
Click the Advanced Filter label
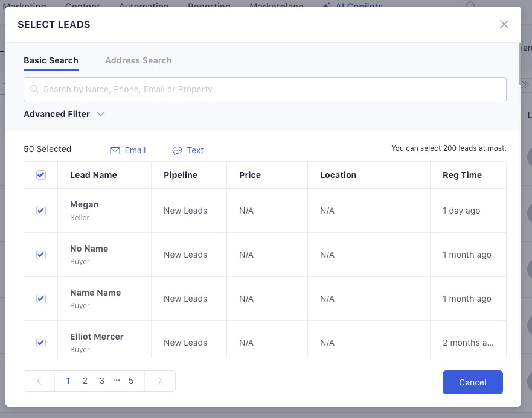(x=57, y=114)
